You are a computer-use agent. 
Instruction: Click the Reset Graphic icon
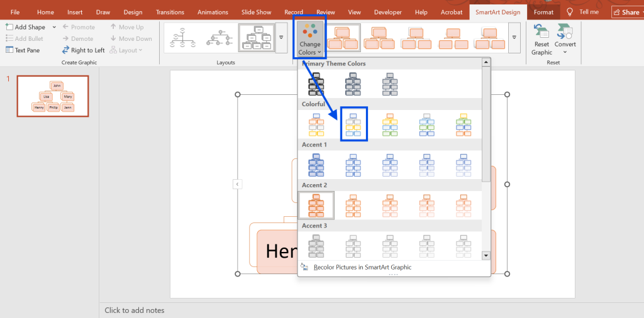[541, 31]
